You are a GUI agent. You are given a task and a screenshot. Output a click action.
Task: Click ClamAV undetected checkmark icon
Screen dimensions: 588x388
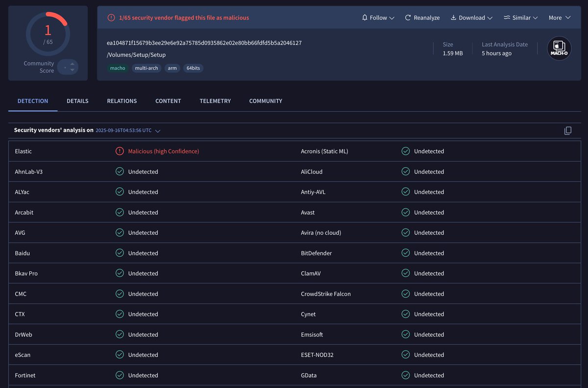tap(405, 273)
